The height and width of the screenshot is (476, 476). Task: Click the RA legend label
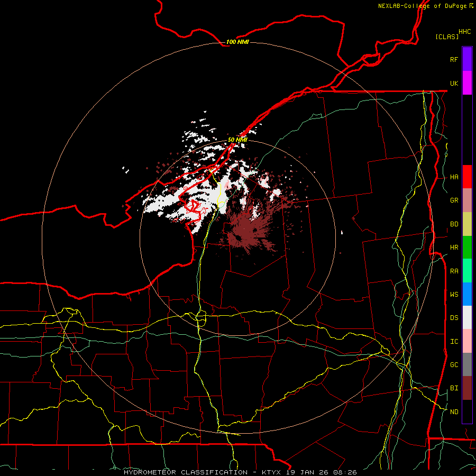tap(454, 271)
